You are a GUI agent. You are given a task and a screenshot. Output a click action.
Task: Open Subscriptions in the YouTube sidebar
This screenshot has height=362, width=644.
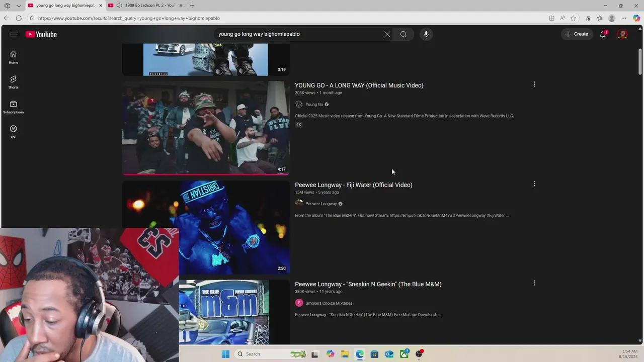pyautogui.click(x=13, y=107)
